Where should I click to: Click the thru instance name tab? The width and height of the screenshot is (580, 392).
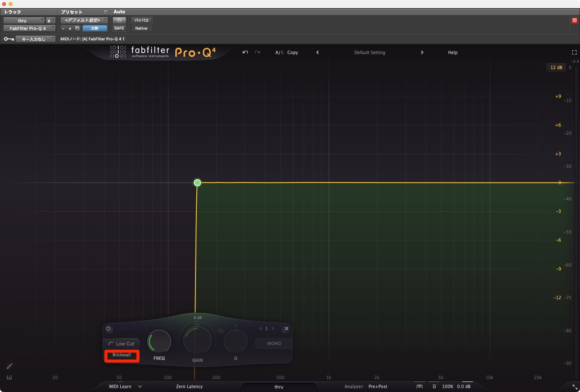[x=279, y=387]
